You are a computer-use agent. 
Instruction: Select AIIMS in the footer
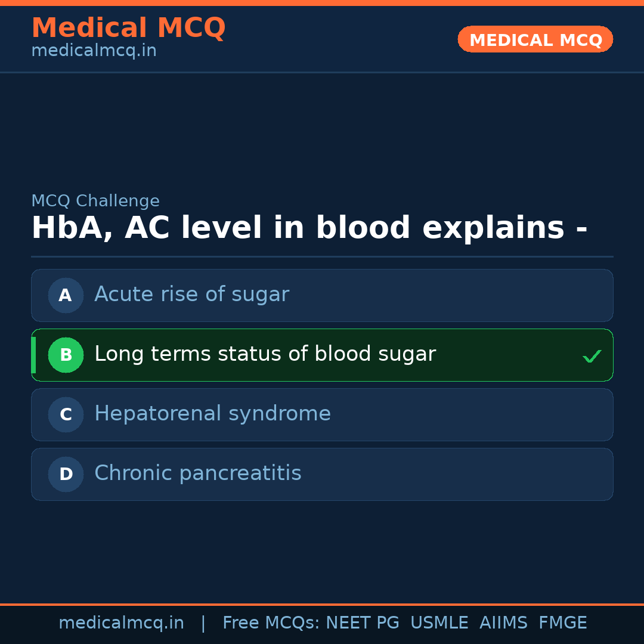503,623
